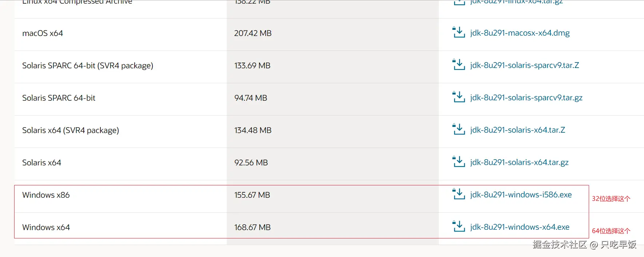Click the 168.67 MB file size cell
The image size is (644, 257).
[252, 228]
